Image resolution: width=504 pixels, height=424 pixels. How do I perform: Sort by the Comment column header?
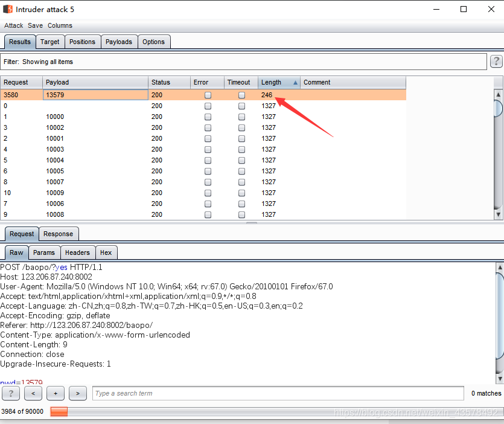tap(353, 82)
